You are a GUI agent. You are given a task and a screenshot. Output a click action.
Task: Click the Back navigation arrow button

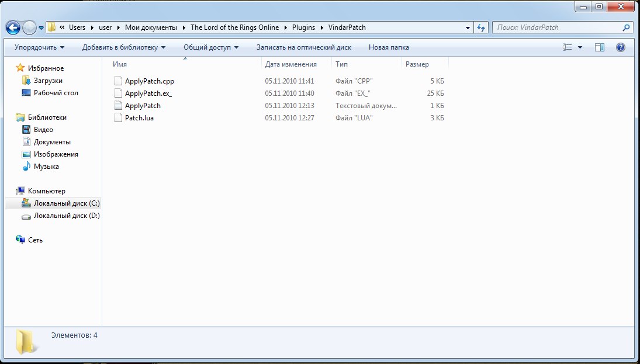coord(14,27)
